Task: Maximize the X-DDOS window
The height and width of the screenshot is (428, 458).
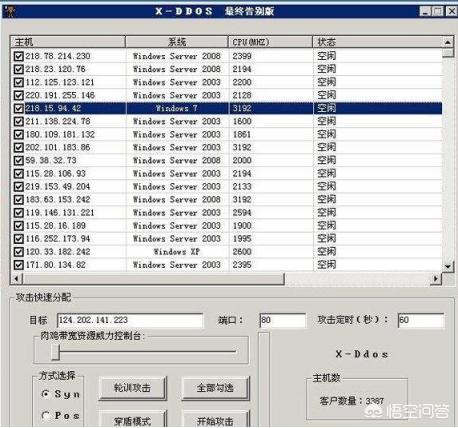Action: [438, 11]
